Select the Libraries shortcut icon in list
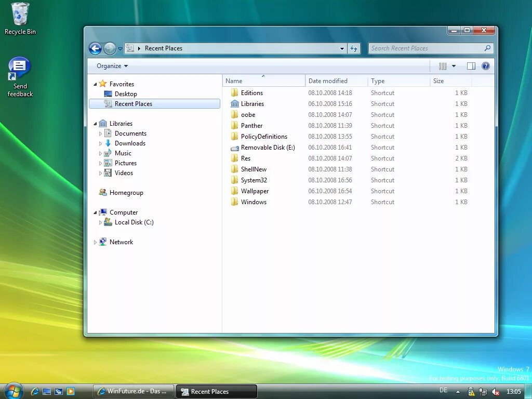 click(x=234, y=104)
